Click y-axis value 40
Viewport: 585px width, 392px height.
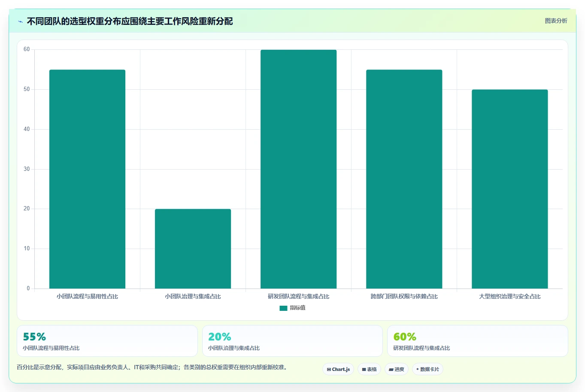tap(27, 129)
